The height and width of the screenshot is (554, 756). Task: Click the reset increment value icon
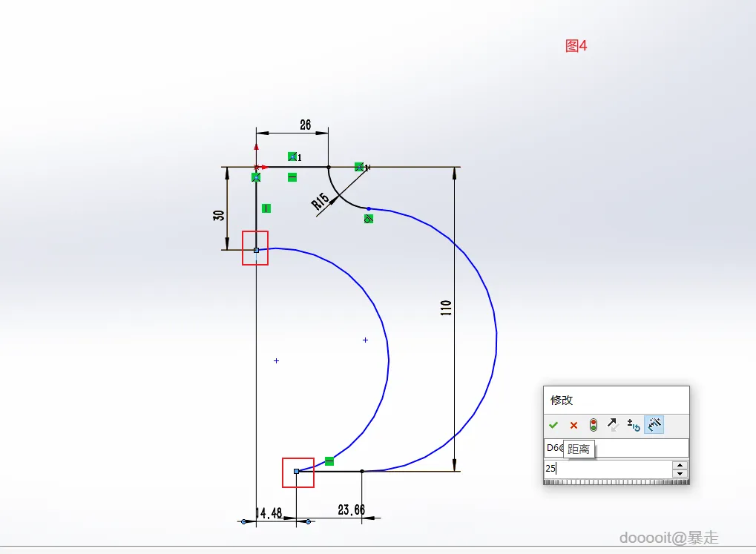pos(634,425)
